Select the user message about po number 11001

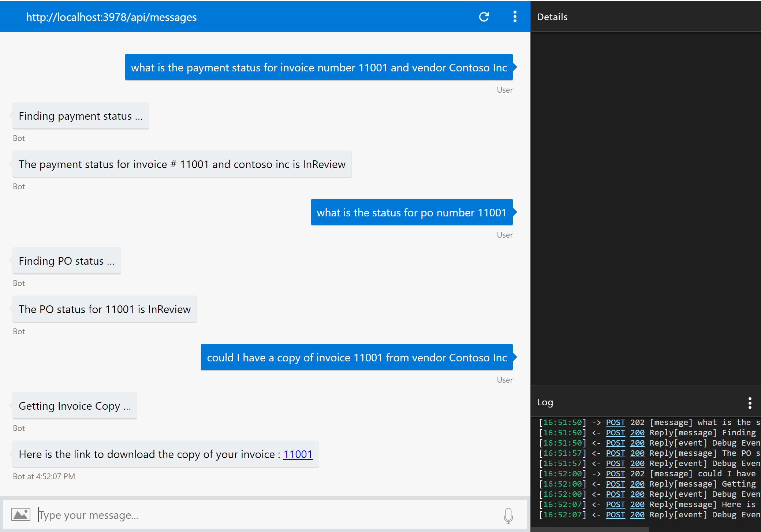pos(411,213)
